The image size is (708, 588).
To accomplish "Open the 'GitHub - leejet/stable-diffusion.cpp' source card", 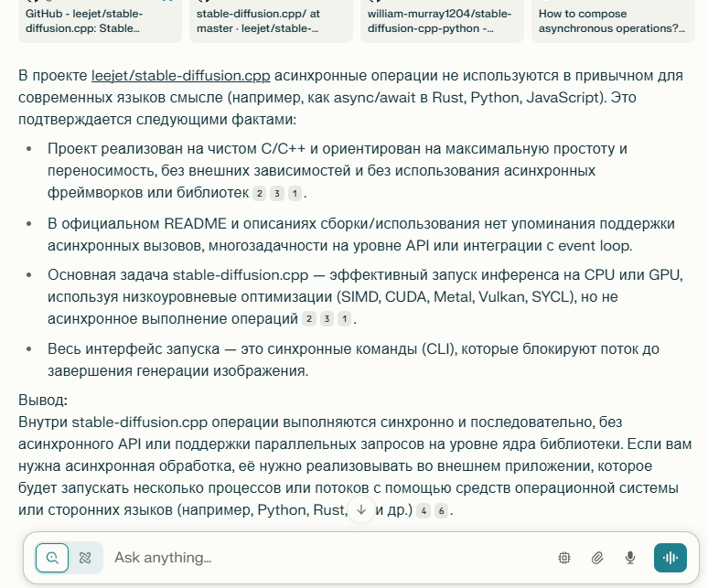I will (100, 21).
